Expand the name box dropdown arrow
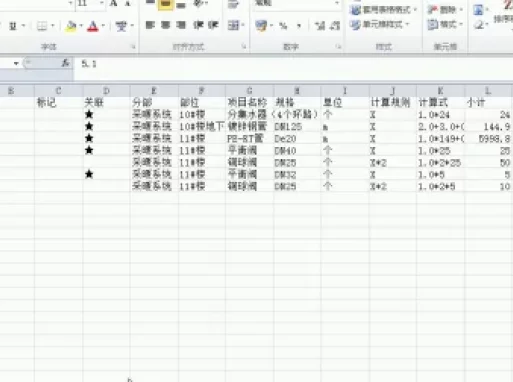Screen dimensions: 513x382 point(16,63)
